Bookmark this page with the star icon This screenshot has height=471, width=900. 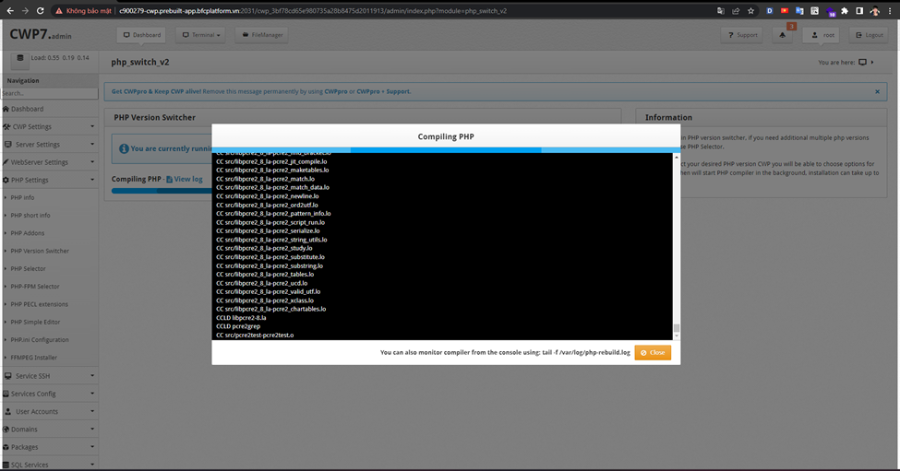pos(751,11)
